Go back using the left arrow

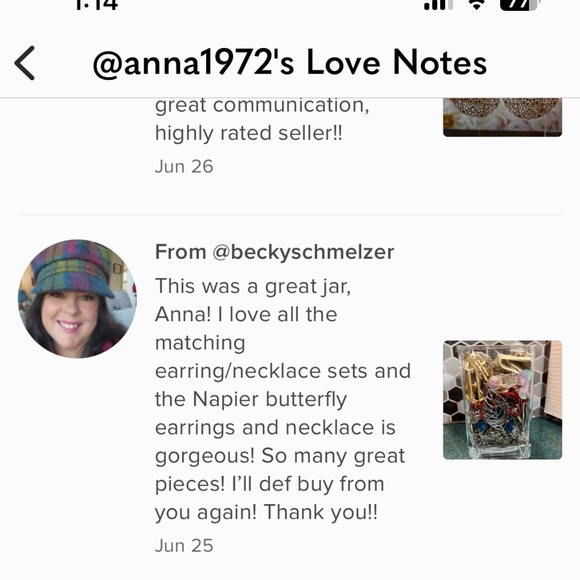(x=25, y=63)
